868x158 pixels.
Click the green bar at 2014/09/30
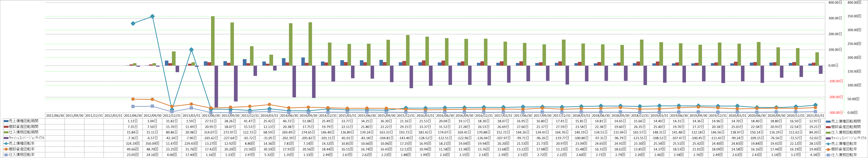pos(310,44)
